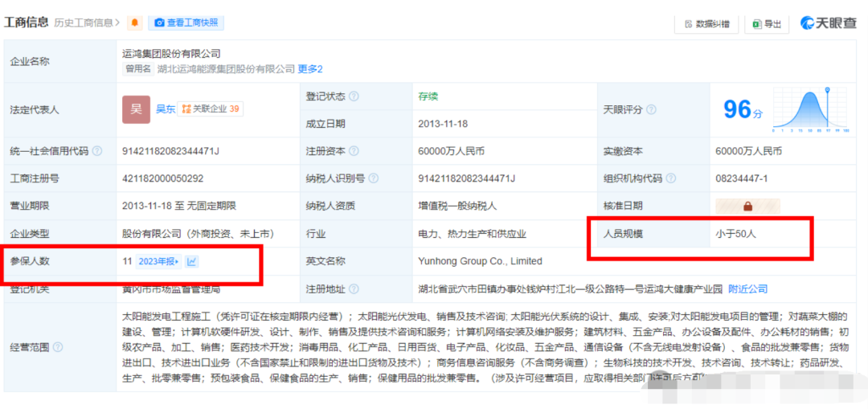
Task: Open 附近公司 nearby companies link
Action: click(747, 288)
